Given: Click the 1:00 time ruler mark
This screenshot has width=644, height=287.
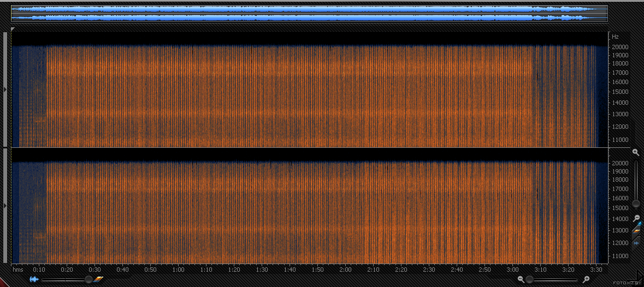Looking at the screenshot, I should click(x=178, y=270).
